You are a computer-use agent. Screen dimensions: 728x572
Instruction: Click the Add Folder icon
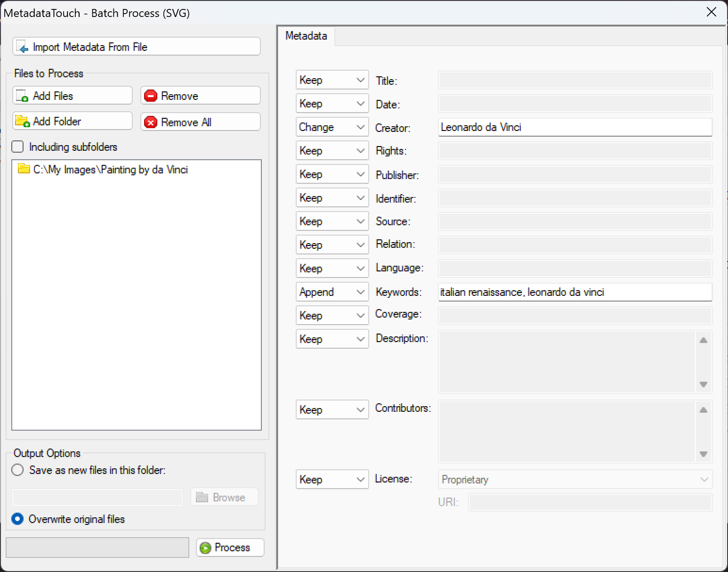point(22,121)
